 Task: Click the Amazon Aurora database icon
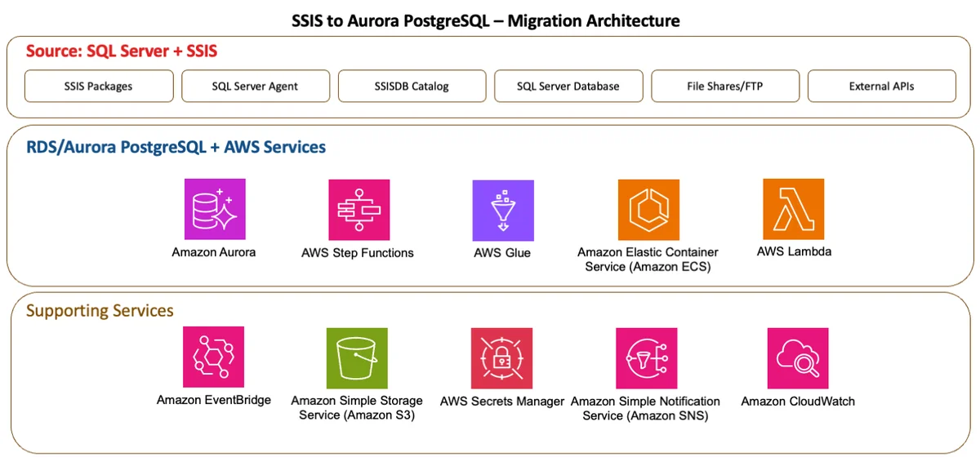pyautogui.click(x=214, y=210)
